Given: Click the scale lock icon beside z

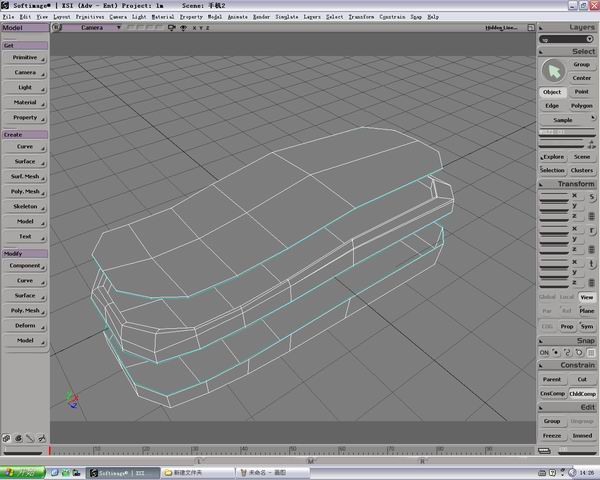Looking at the screenshot, I should click(x=591, y=216).
